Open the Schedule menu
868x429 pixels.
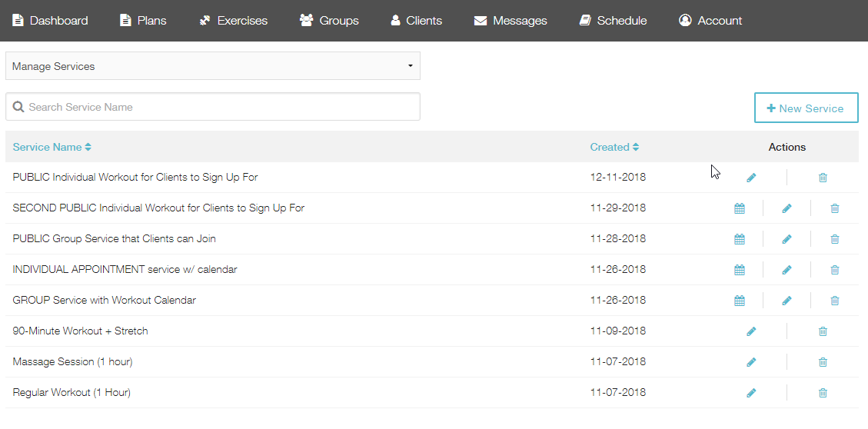coord(613,21)
